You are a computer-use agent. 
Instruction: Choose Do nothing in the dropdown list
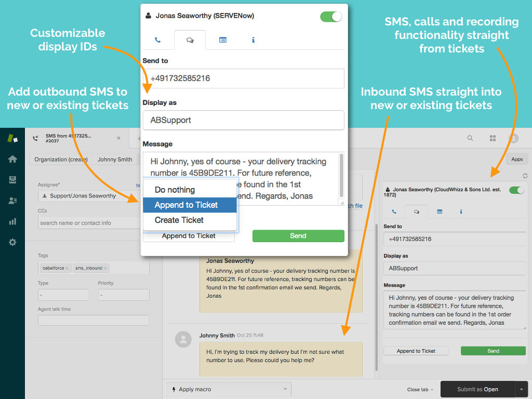pyautogui.click(x=175, y=190)
